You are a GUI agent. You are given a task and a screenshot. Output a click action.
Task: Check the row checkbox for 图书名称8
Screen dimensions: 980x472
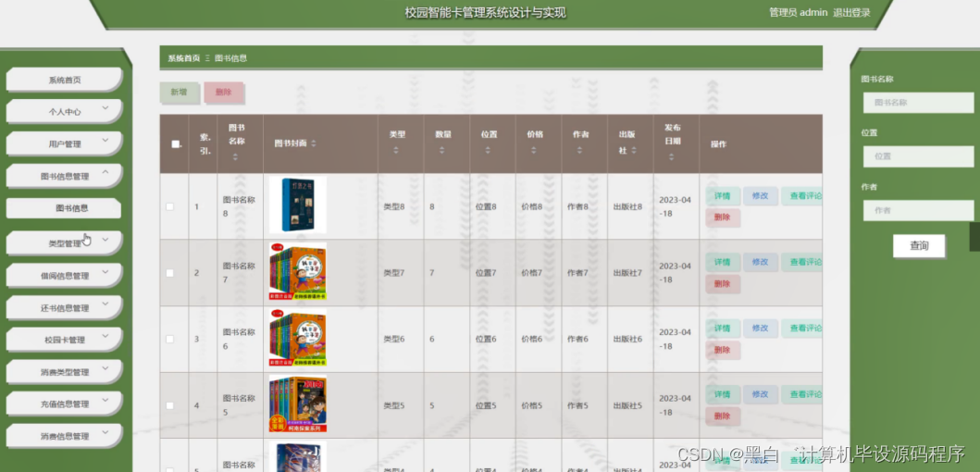tap(169, 207)
